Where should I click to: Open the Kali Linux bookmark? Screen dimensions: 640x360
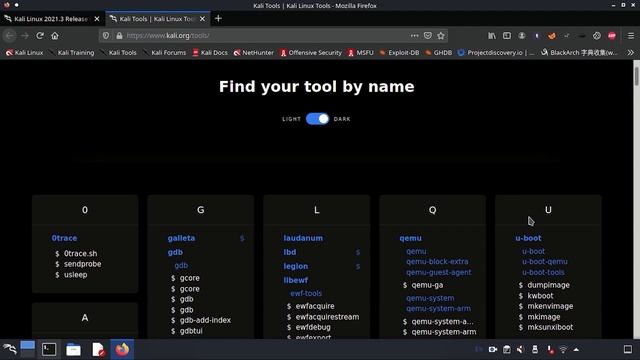tap(24, 53)
